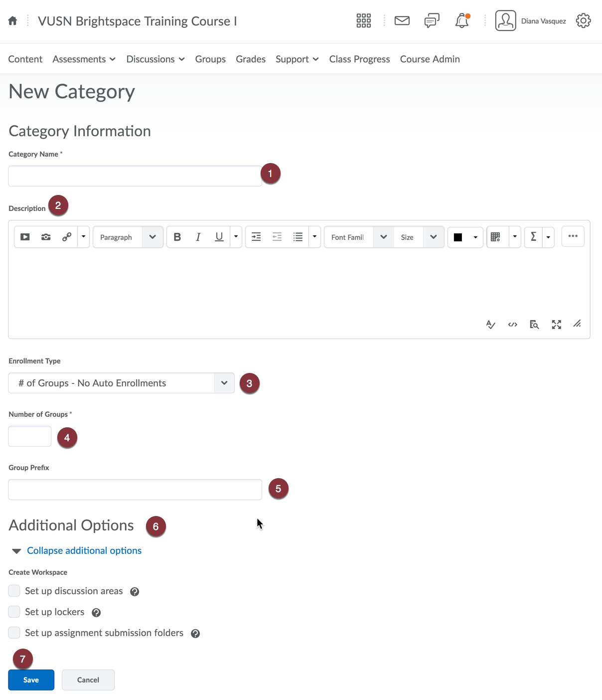The image size is (602, 700).
Task: Open the instant messages chat icon
Action: pyautogui.click(x=432, y=21)
